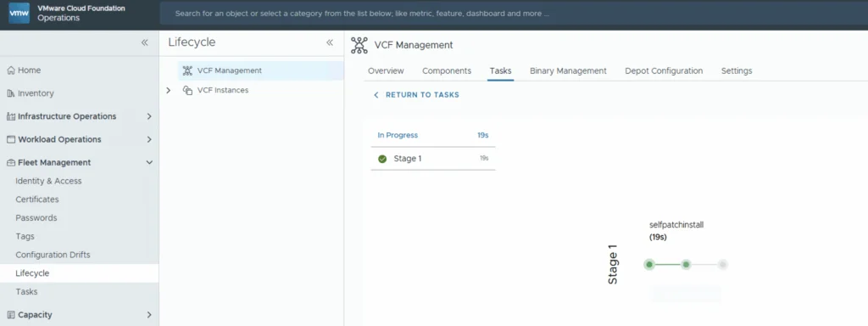Viewport: 868px width, 326px height.
Task: Click the third greyed selfpatchinstall node
Action: click(722, 265)
